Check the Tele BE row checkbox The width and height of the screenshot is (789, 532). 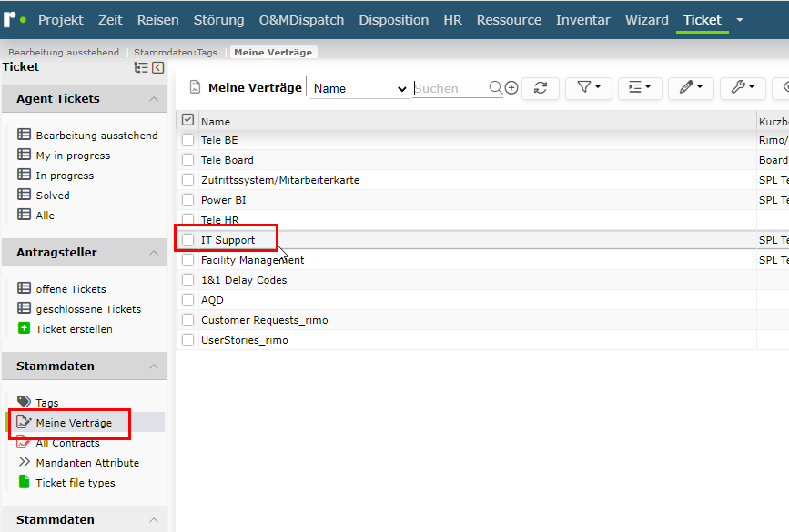(x=187, y=140)
